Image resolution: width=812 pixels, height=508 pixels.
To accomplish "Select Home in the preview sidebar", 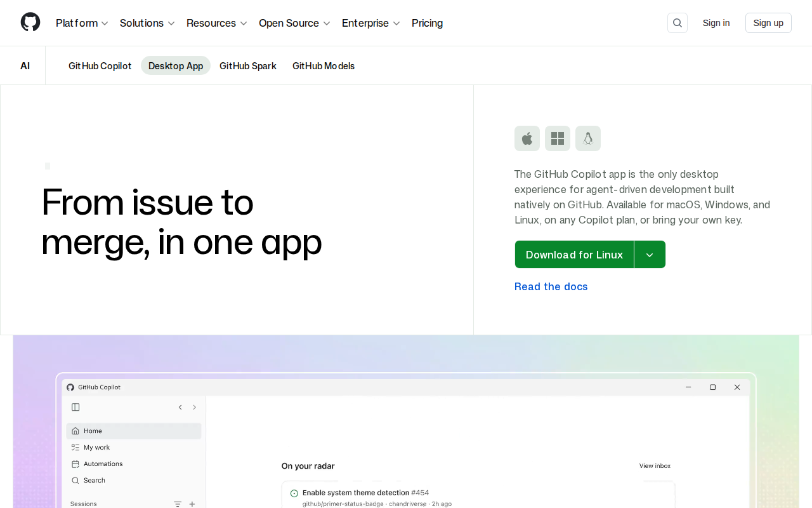I will tap(134, 431).
